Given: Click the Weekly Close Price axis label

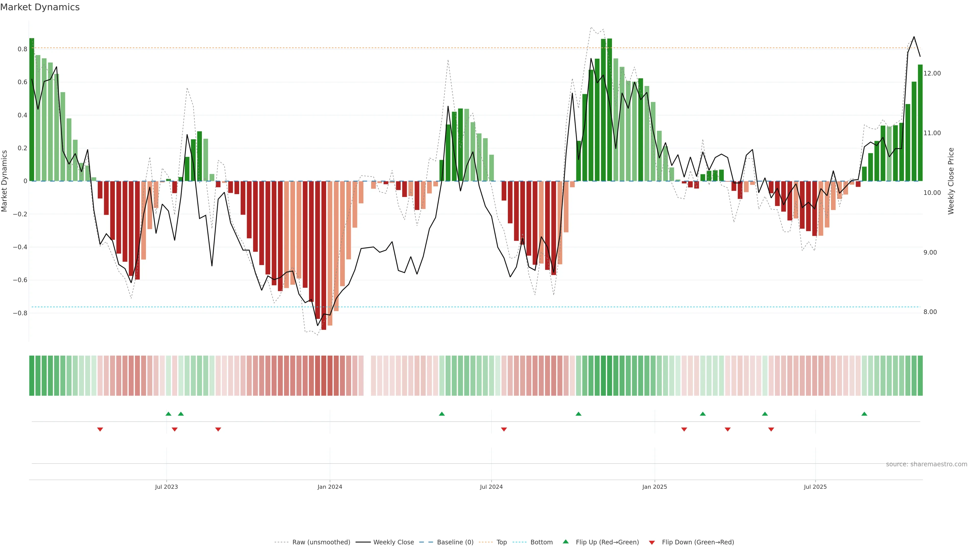Looking at the screenshot, I should point(951,181).
